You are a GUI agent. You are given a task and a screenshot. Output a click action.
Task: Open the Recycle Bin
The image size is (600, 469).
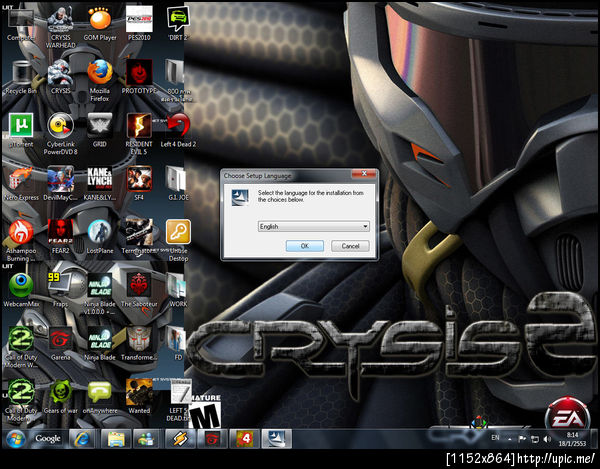21,77
